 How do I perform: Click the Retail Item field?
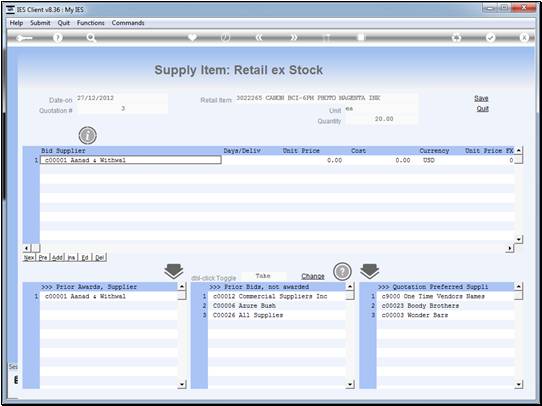point(326,98)
